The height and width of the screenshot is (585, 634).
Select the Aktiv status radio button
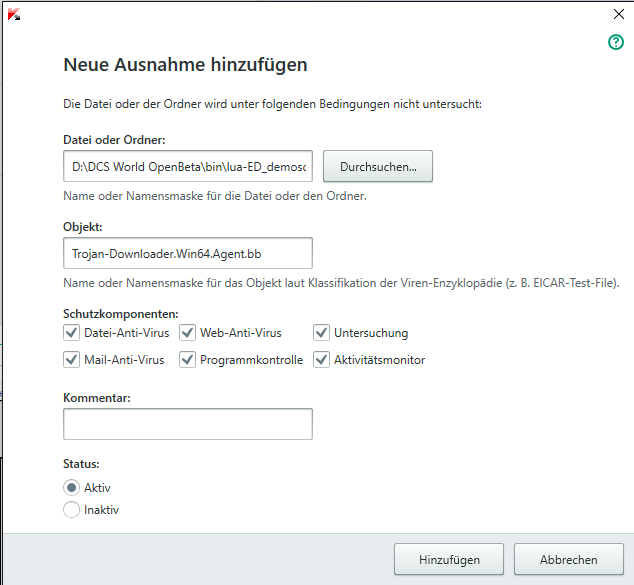click(72, 488)
